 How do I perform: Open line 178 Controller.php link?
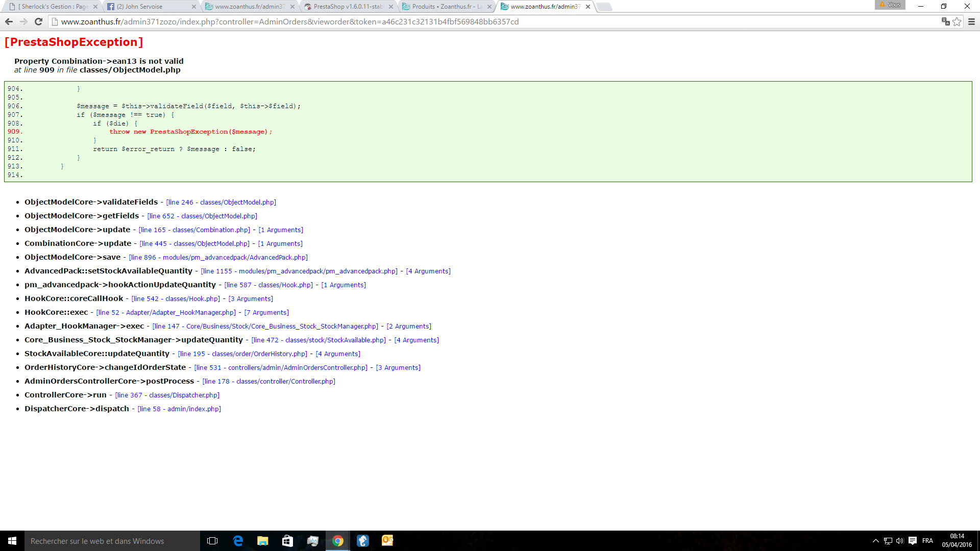269,382
